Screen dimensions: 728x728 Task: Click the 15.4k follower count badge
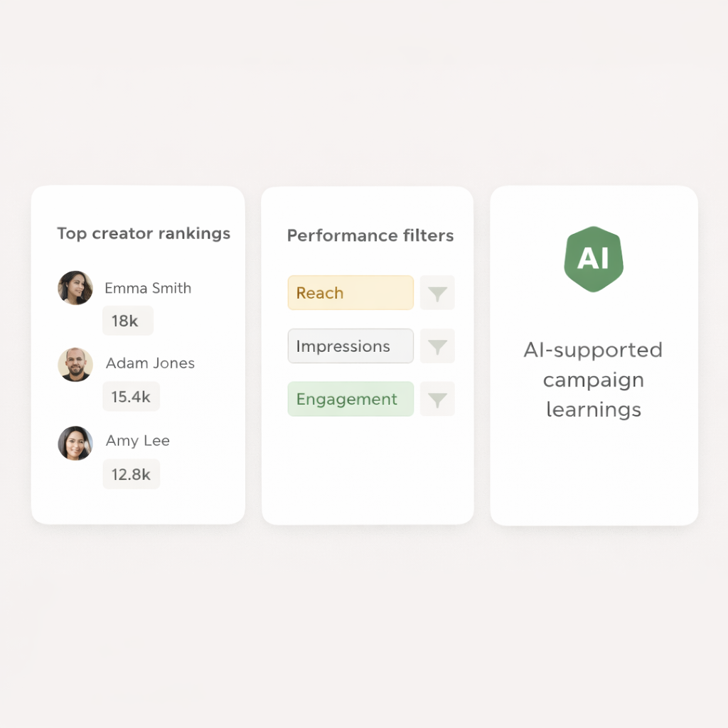point(131,397)
